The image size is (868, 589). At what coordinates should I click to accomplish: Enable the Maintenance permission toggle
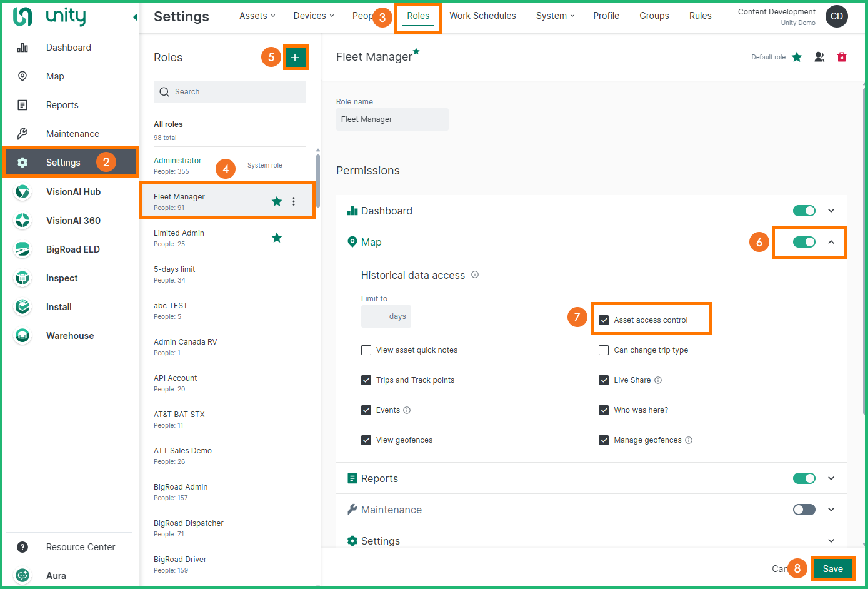point(804,510)
